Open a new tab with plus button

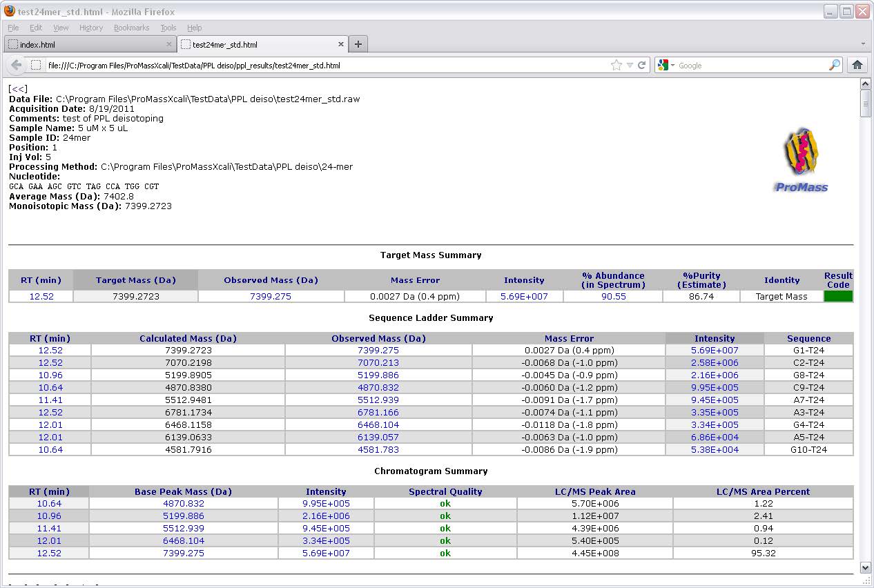(x=358, y=44)
